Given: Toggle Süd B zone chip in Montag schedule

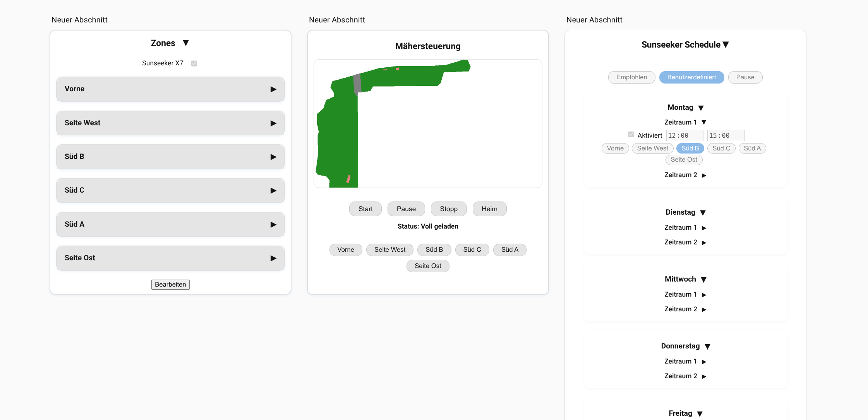Looking at the screenshot, I should click(x=690, y=149).
